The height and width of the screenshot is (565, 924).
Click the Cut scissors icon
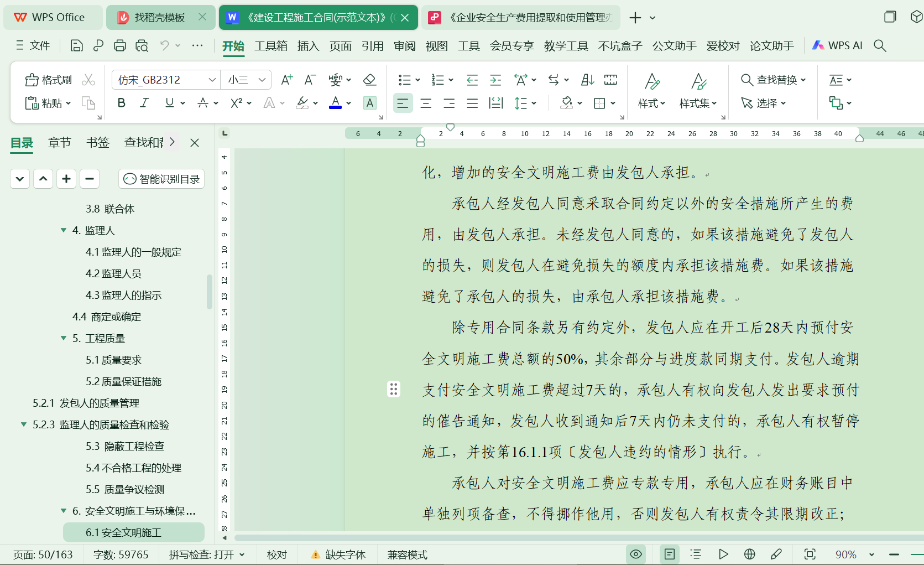pyautogui.click(x=88, y=80)
